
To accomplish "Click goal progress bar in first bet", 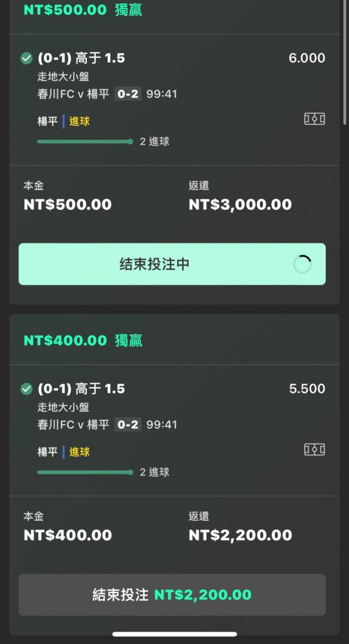I will 85,142.
